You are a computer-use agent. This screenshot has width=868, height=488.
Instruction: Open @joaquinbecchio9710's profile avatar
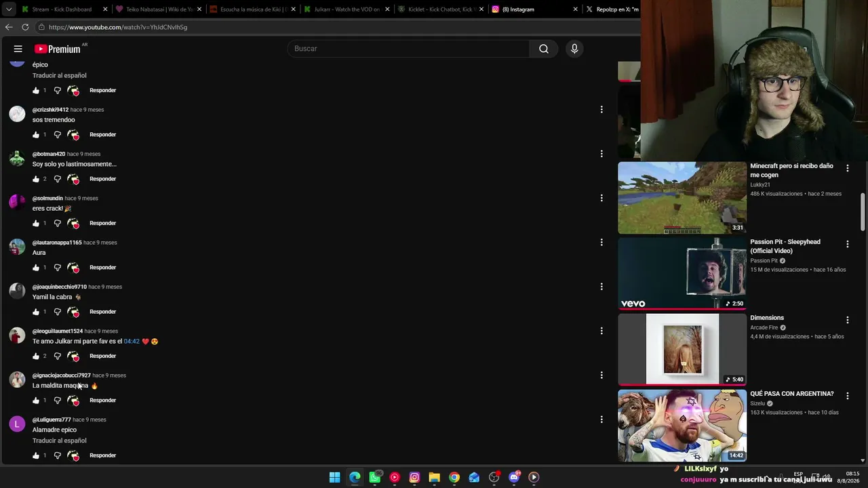coord(17,291)
